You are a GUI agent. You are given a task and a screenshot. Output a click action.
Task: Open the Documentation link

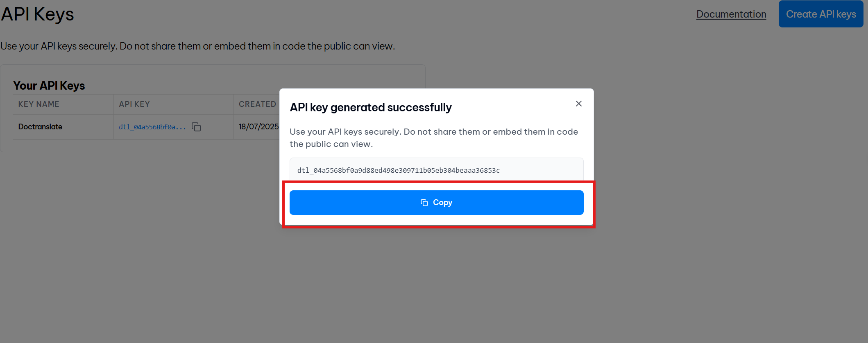coord(731,14)
